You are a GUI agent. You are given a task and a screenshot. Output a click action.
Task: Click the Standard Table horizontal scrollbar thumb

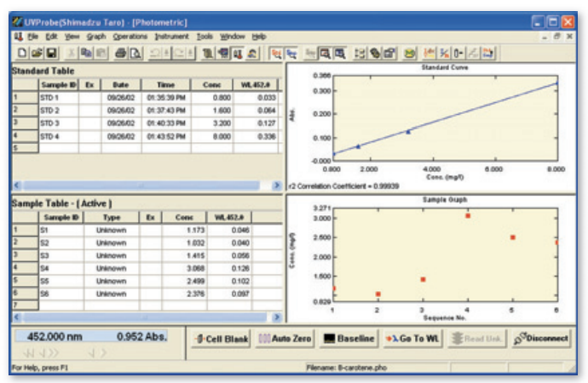tap(141, 185)
